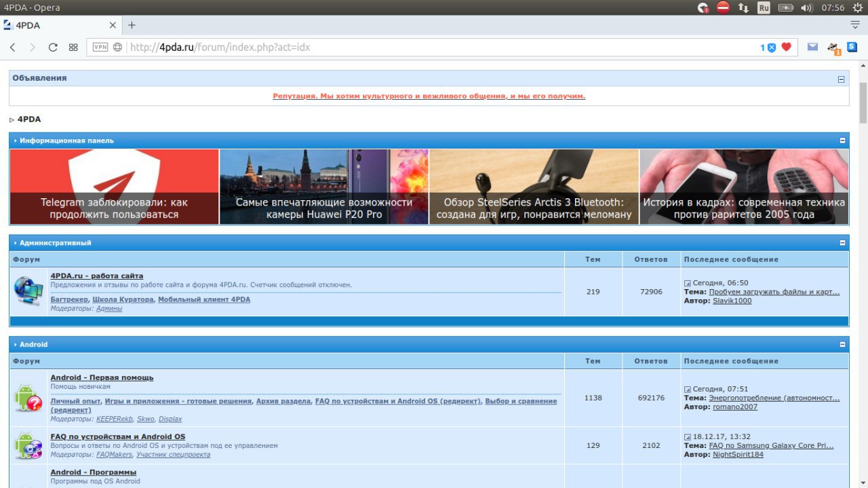The image size is (868, 488).
Task: Open Игры и приложения - готовые решения
Action: [x=178, y=401]
